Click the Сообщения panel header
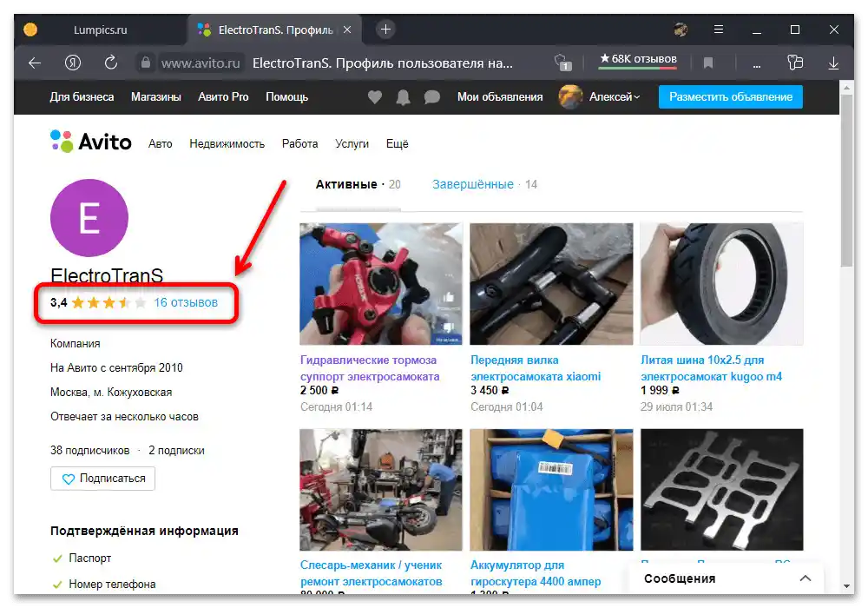 (x=727, y=579)
